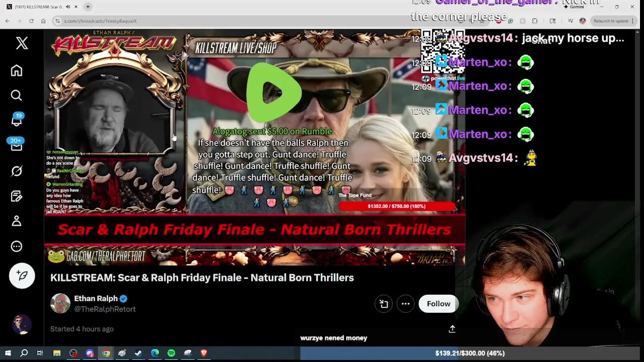
Task: Open Steam from taskbar
Action: click(138, 353)
